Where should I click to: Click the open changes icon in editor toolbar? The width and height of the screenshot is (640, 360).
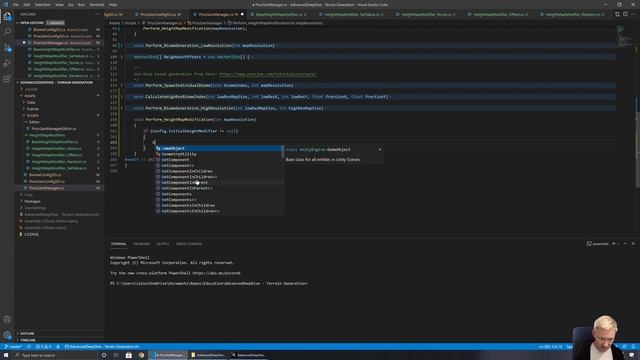[x=617, y=14]
